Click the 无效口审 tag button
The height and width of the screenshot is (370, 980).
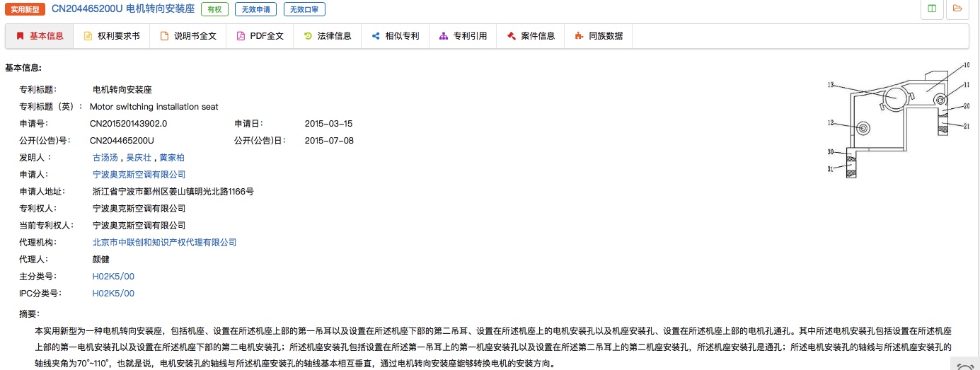click(x=304, y=10)
